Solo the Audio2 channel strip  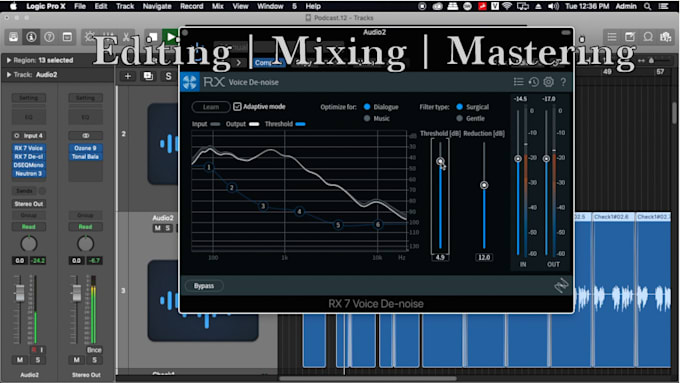click(x=38, y=360)
